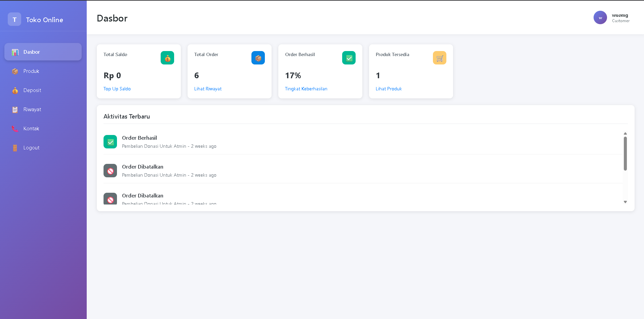Click green check icon of Order Berhasil activity
644x319 pixels.
point(110,142)
